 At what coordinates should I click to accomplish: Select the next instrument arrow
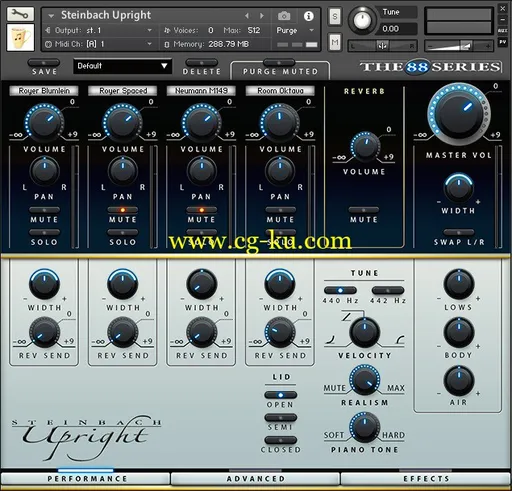coord(262,16)
